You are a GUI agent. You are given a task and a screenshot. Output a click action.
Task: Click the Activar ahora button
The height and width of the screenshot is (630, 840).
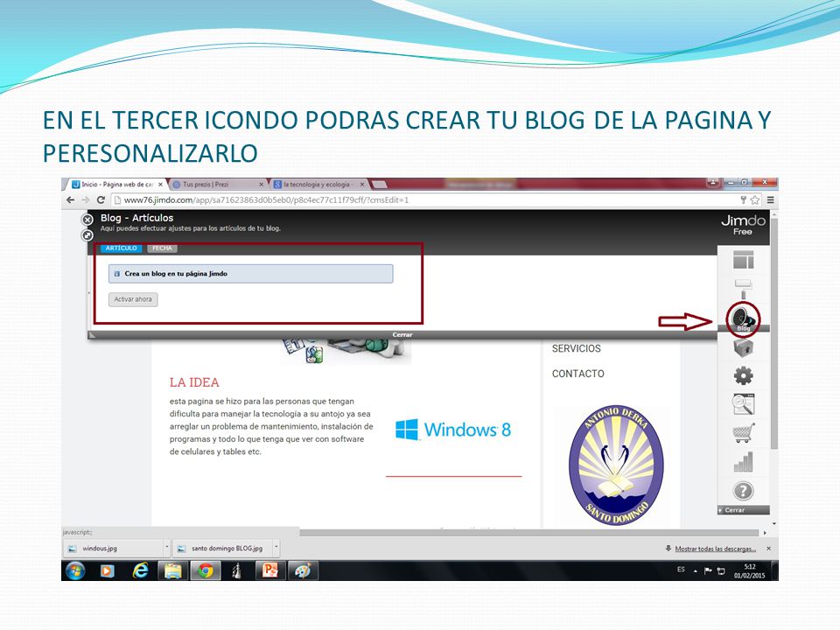tap(133, 299)
